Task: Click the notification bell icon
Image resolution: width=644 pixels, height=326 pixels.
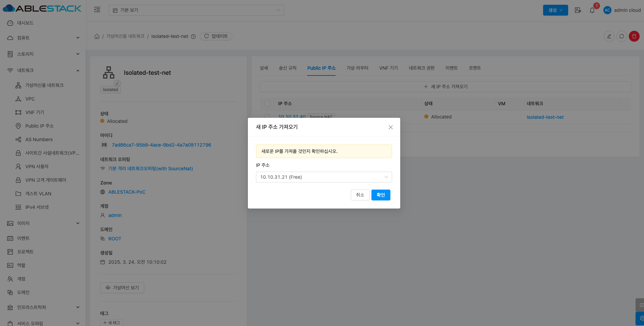Action: click(592, 10)
